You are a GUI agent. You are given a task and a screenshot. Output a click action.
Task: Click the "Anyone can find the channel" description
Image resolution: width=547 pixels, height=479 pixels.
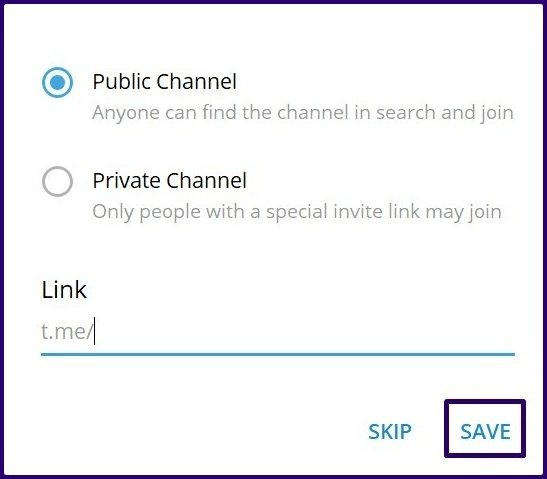[303, 113]
